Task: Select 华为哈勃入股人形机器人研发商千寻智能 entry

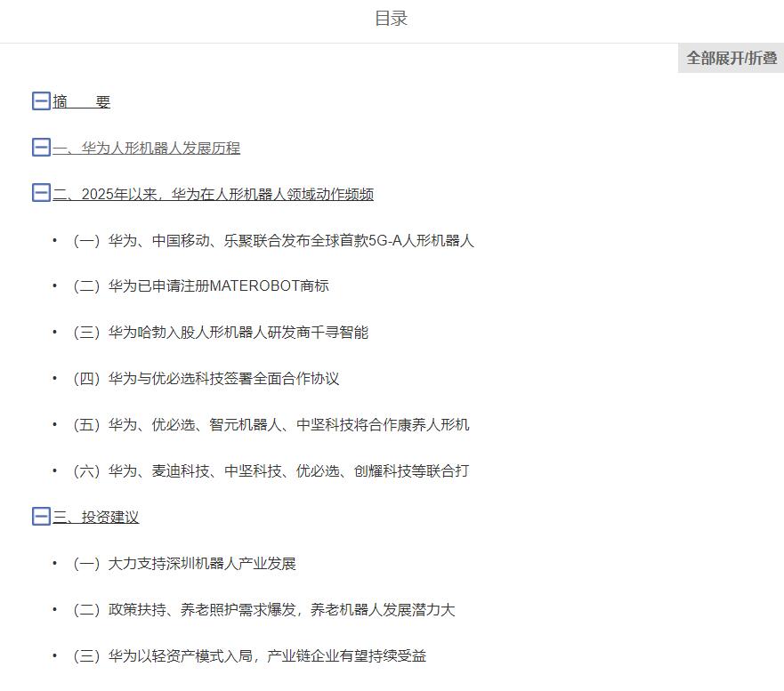Action: pos(221,333)
